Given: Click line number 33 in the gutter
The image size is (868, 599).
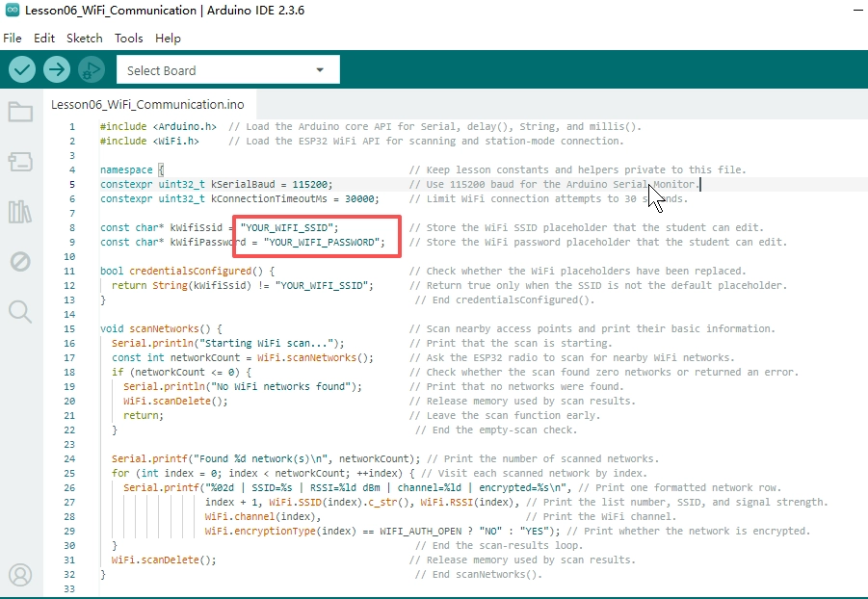Looking at the screenshot, I should pyautogui.click(x=69, y=589).
